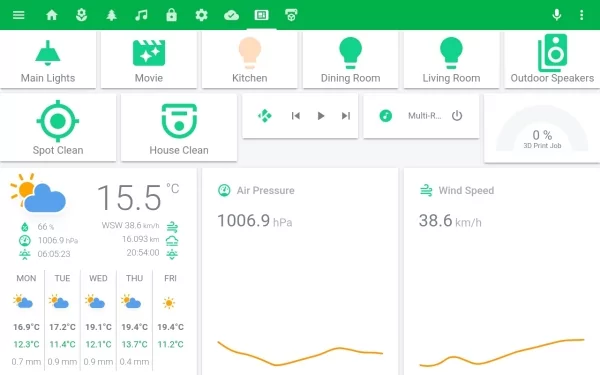This screenshot has width=600, height=375.
Task: Select WED forecast weather icon
Action: pyautogui.click(x=95, y=302)
